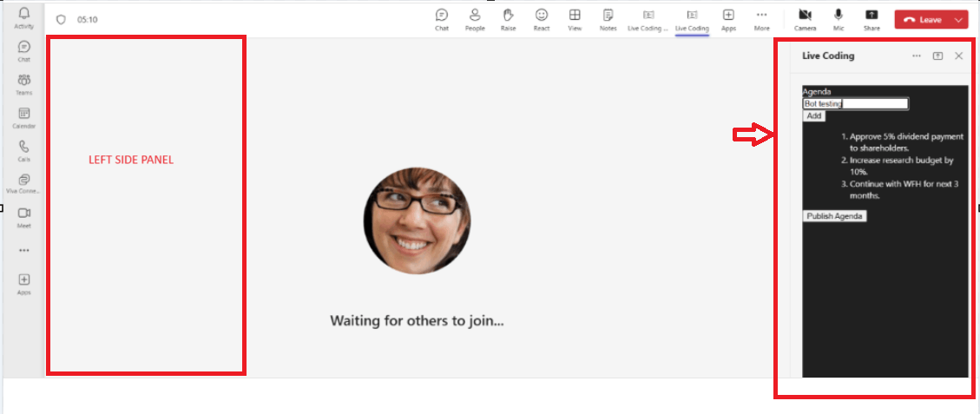Open Chat in the left sidebar
This screenshot has height=414, width=980.
pyautogui.click(x=23, y=51)
